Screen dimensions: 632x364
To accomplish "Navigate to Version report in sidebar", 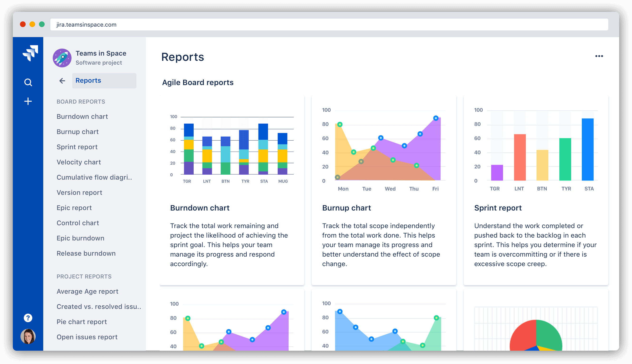I will point(79,192).
